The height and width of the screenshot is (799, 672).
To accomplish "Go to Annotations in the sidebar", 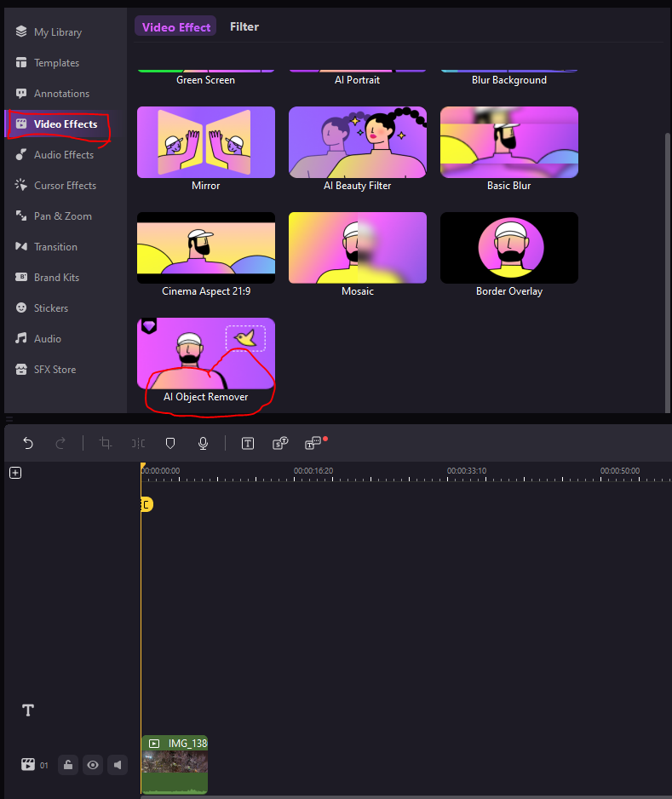I will click(53, 93).
